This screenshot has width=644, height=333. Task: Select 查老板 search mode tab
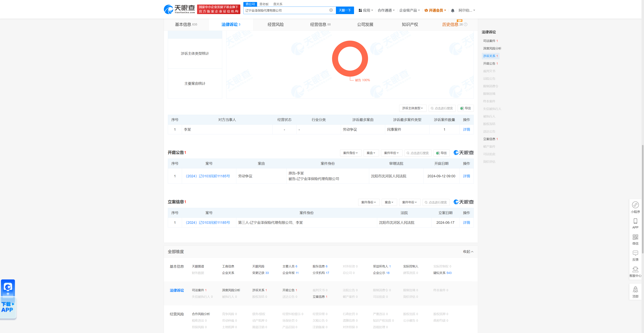(264, 4)
